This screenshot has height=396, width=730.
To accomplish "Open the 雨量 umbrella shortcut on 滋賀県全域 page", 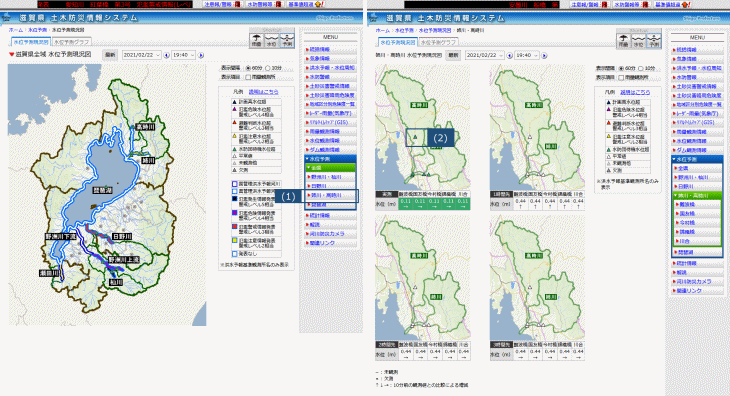I will click(257, 40).
